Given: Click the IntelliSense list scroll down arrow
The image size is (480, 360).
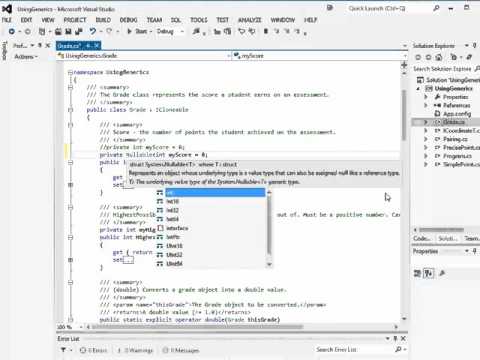Looking at the screenshot, I should [269, 264].
